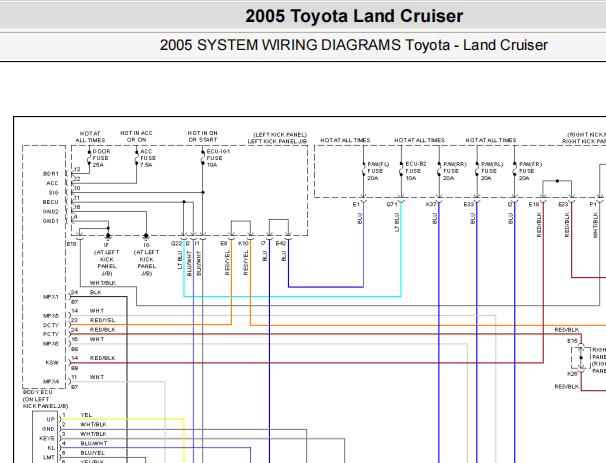Click the '2005 SYSTEM WIRING DIAGRAMS' subtitle
606x463 pixels.
click(x=282, y=45)
